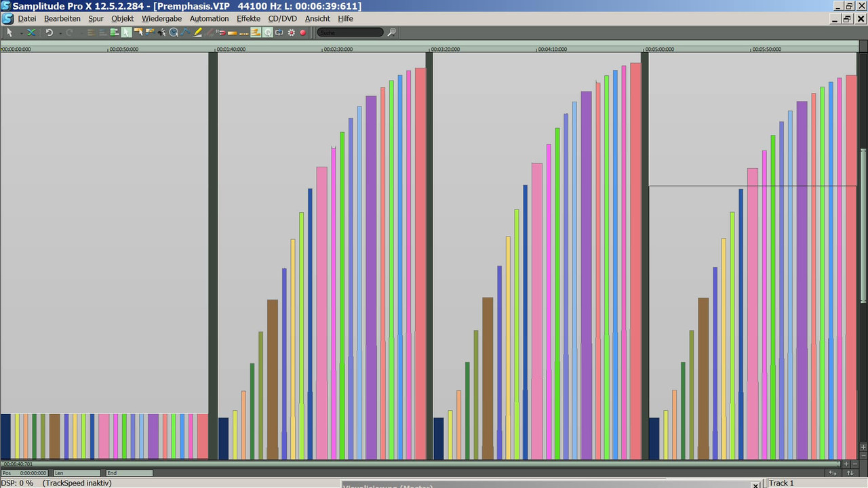Image resolution: width=868 pixels, height=488 pixels.
Task: Undo the last action with the toolbar arrow
Action: (x=50, y=32)
